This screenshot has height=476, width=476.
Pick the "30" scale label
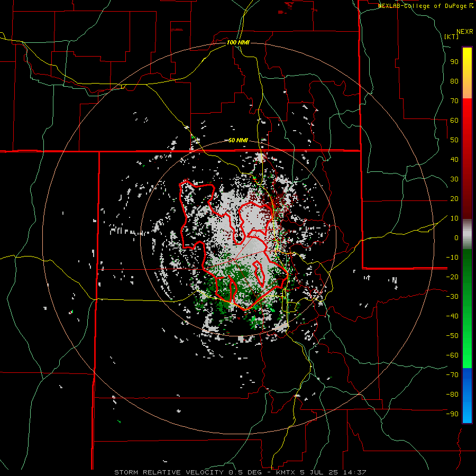(454, 179)
